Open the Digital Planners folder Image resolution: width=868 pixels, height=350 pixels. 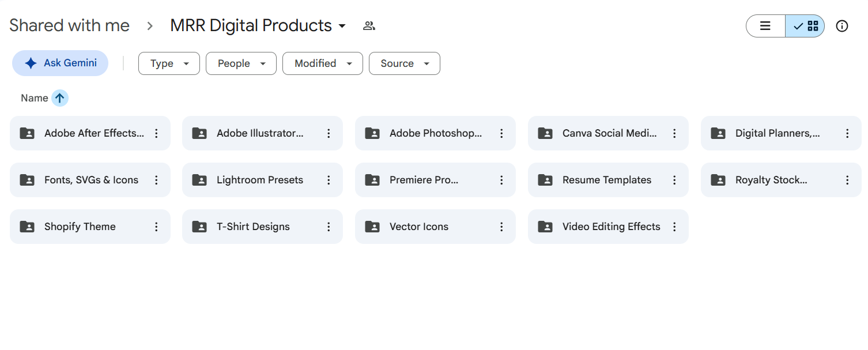pos(781,133)
